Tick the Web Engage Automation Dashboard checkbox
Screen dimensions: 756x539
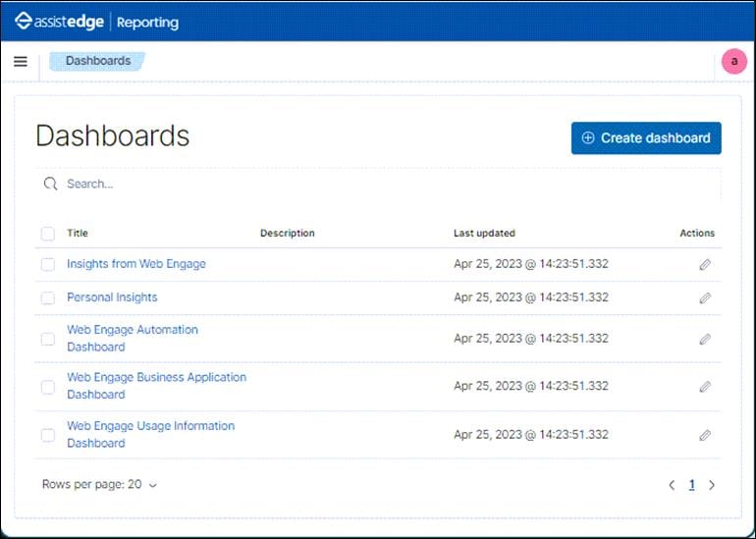pyautogui.click(x=48, y=339)
